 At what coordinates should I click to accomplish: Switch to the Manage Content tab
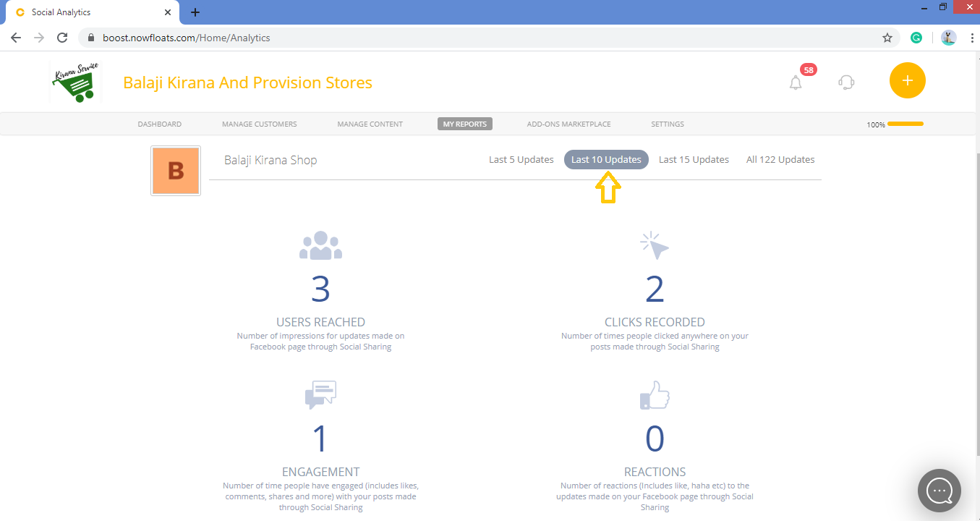370,124
